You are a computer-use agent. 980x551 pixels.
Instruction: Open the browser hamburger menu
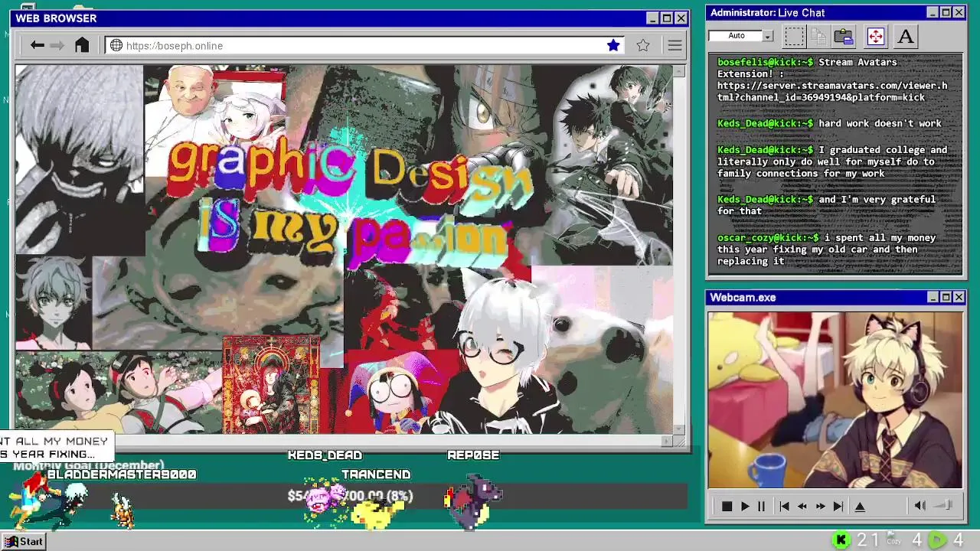(x=675, y=46)
